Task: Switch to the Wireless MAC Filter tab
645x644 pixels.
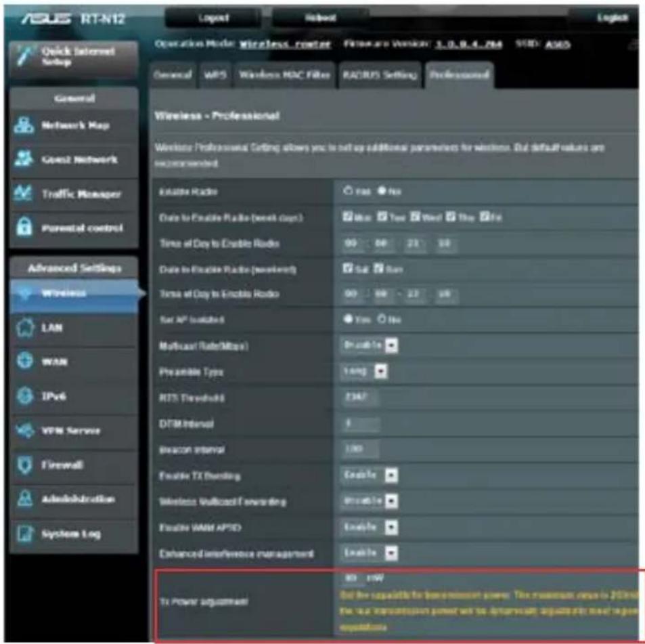Action: point(285,75)
